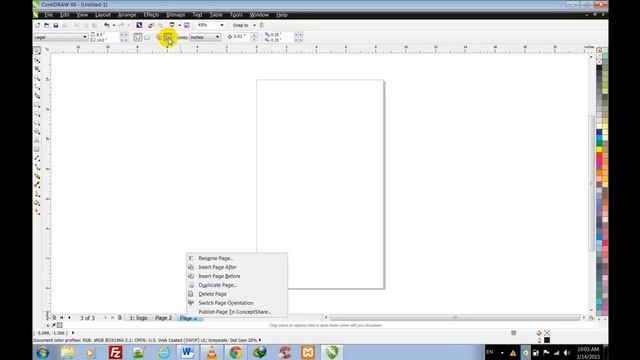Click the Application launcher icon
The height and width of the screenshot is (360, 640).
172,25
